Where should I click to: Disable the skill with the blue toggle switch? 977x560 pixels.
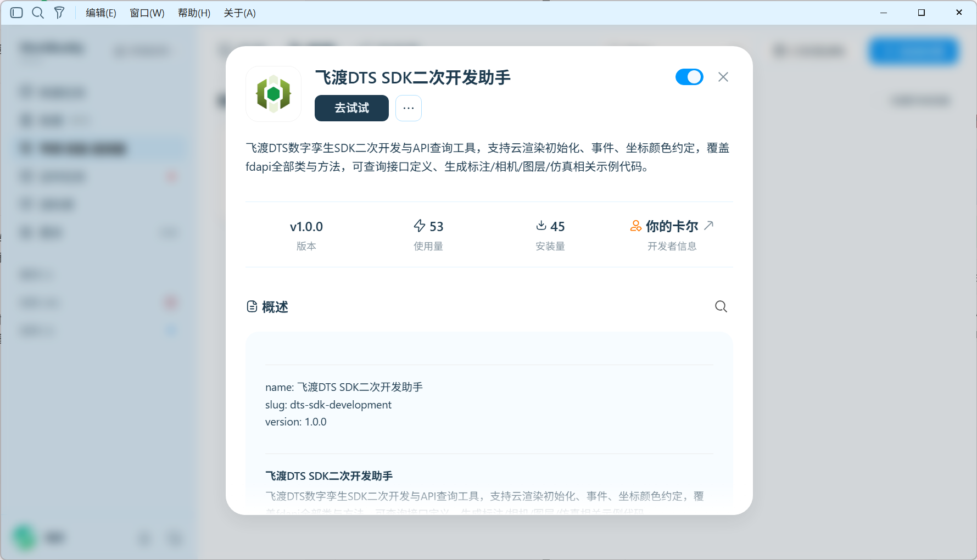point(689,77)
